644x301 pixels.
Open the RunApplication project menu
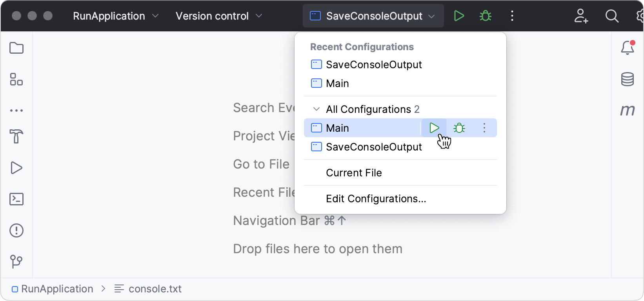(x=109, y=16)
